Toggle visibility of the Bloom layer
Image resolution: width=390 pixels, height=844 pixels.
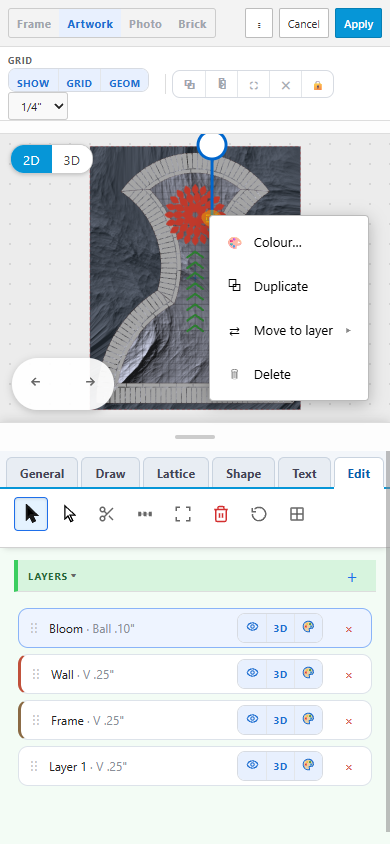coord(252,628)
